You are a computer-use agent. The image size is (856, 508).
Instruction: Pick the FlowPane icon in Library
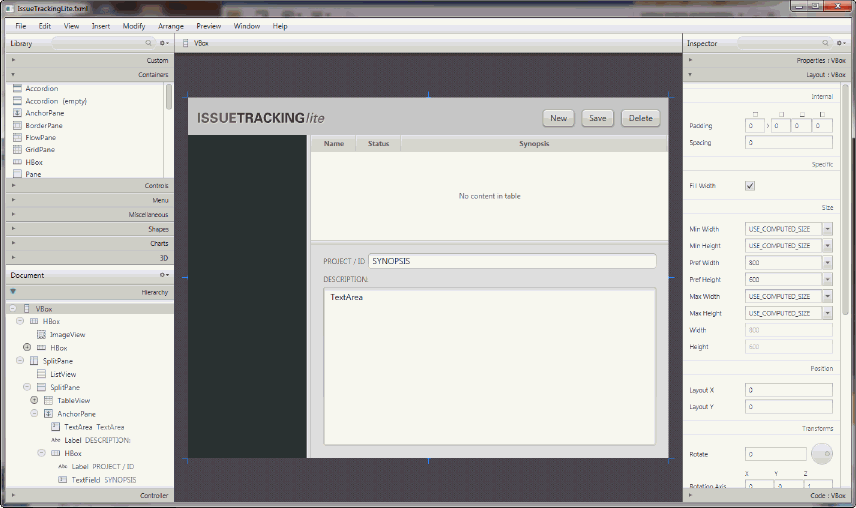[x=17, y=138]
